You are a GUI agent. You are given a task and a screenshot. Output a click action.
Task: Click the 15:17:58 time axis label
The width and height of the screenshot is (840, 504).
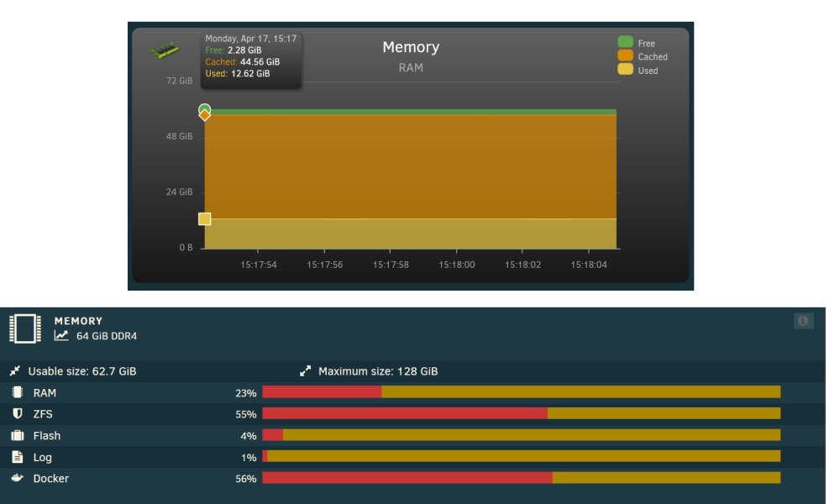point(391,265)
